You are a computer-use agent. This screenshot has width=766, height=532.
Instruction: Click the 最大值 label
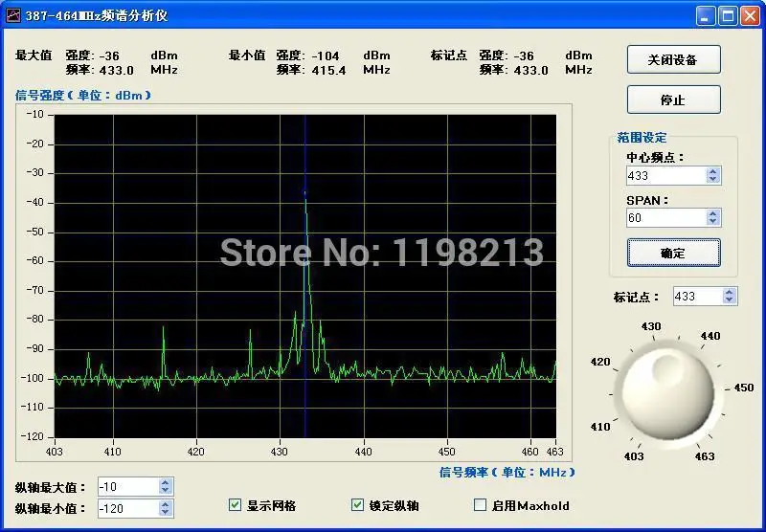pyautogui.click(x=34, y=55)
